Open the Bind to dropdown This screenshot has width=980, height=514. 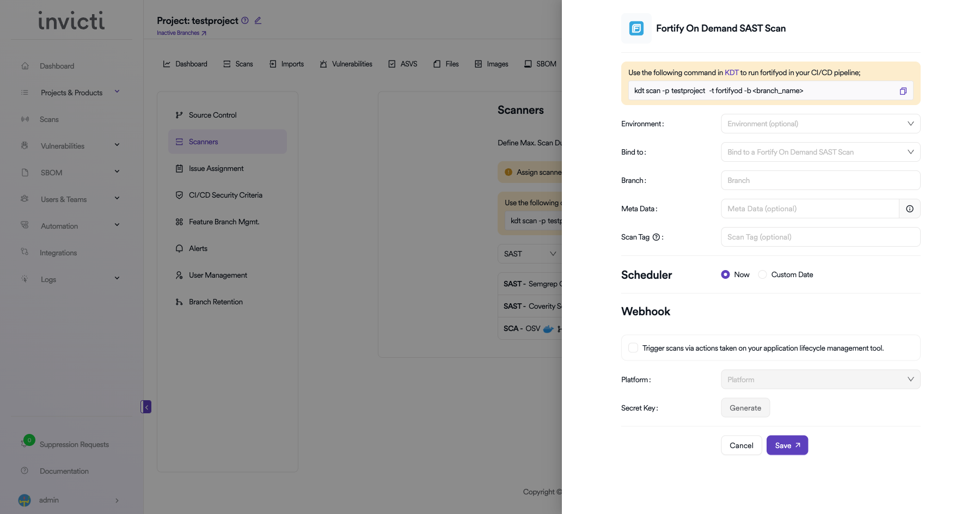[820, 152]
